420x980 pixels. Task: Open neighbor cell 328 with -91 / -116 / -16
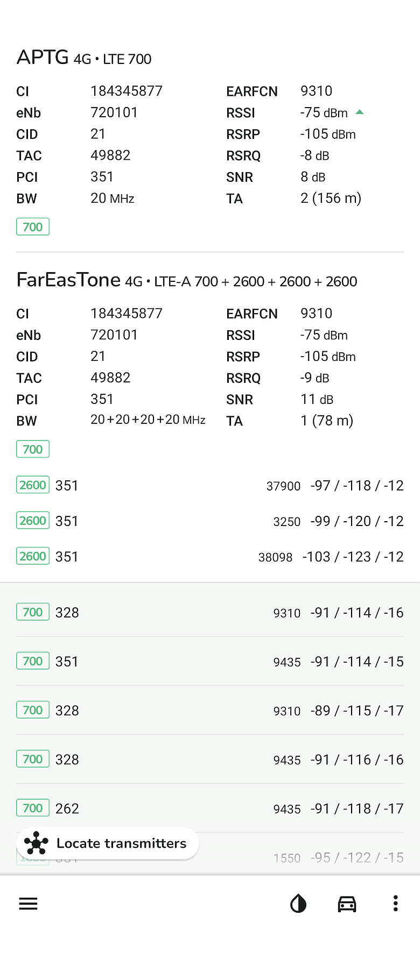tap(210, 759)
